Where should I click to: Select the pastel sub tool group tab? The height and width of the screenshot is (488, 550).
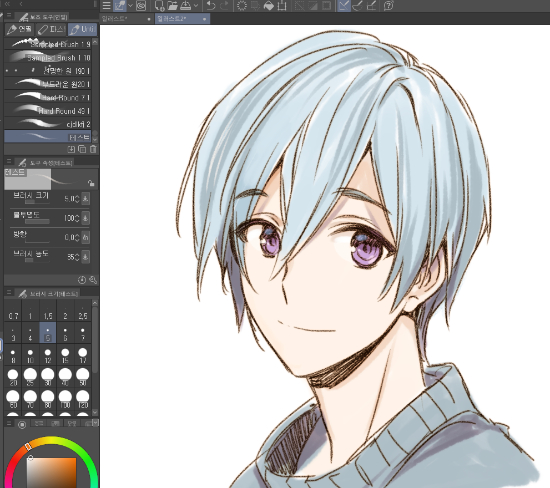(x=52, y=29)
